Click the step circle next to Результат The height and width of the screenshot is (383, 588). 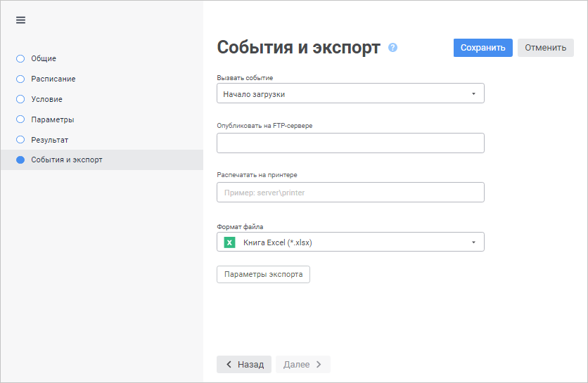pyautogui.click(x=20, y=140)
